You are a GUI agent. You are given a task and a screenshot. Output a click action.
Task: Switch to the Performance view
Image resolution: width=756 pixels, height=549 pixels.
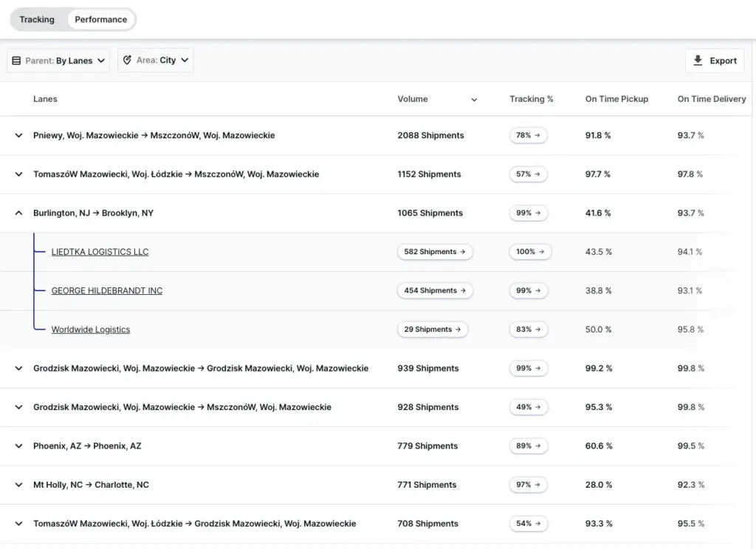[101, 20]
